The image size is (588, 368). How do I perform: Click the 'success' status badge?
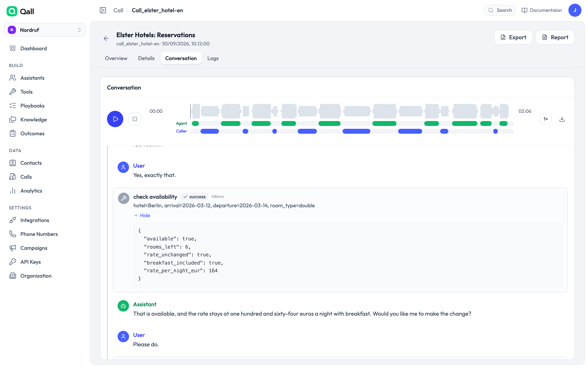click(x=194, y=197)
